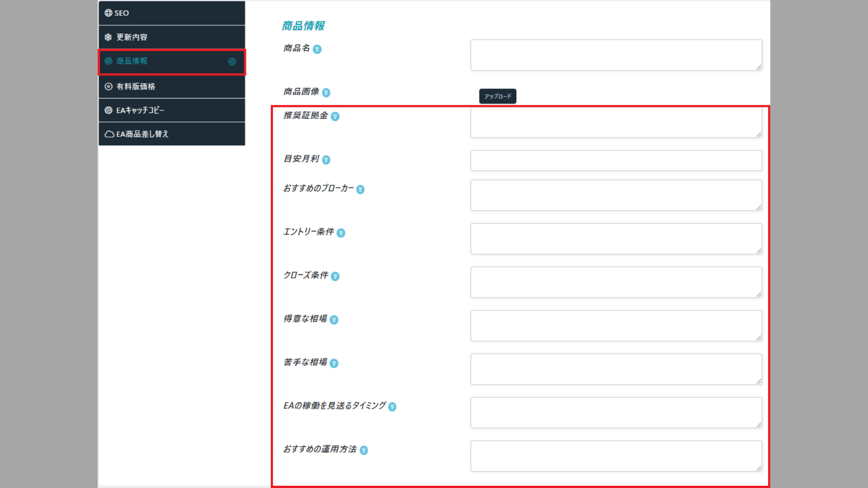This screenshot has width=868, height=488.
Task: Click the help icon next to エントリー条件
Action: (341, 233)
